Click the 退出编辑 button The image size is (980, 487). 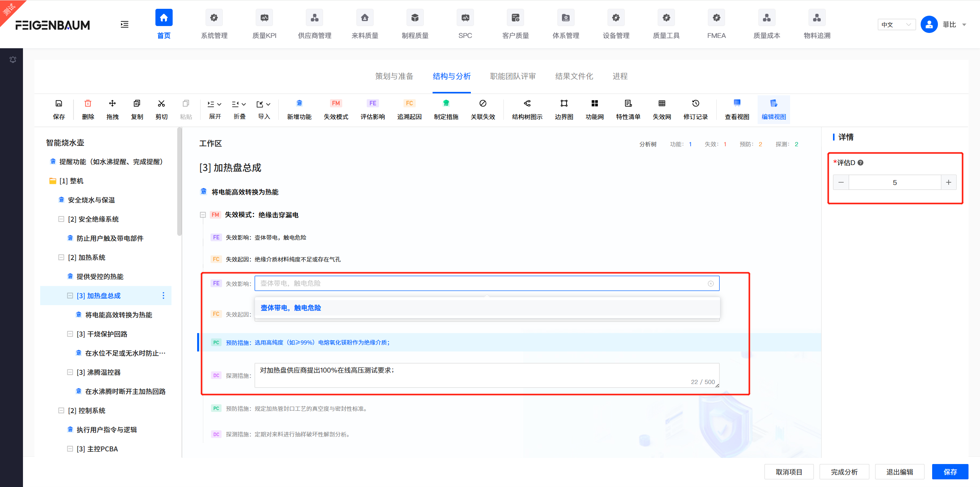[x=900, y=471]
